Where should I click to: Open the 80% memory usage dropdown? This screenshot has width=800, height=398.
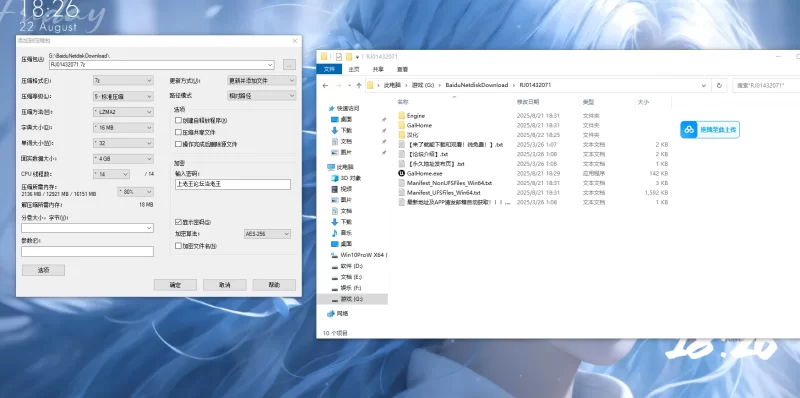point(135,192)
